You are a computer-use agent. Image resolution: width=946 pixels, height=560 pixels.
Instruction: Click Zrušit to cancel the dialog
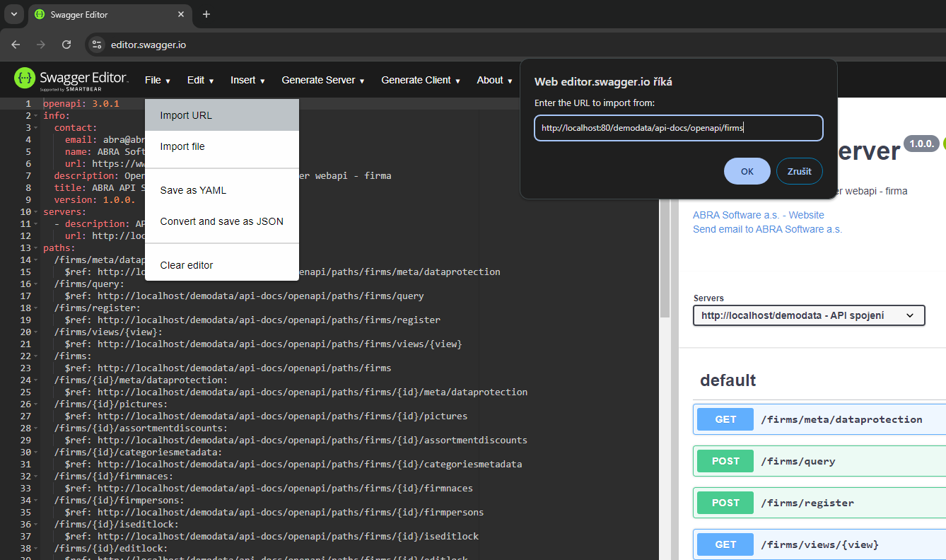[x=799, y=171]
